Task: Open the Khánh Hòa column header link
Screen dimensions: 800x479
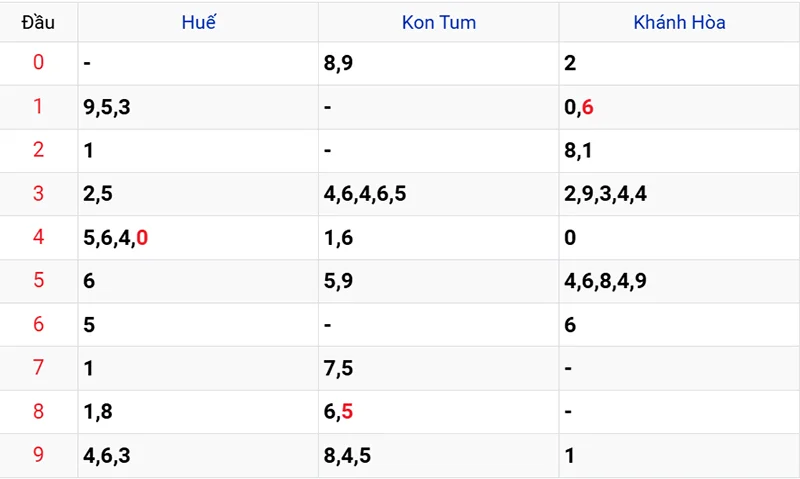Action: (x=679, y=22)
